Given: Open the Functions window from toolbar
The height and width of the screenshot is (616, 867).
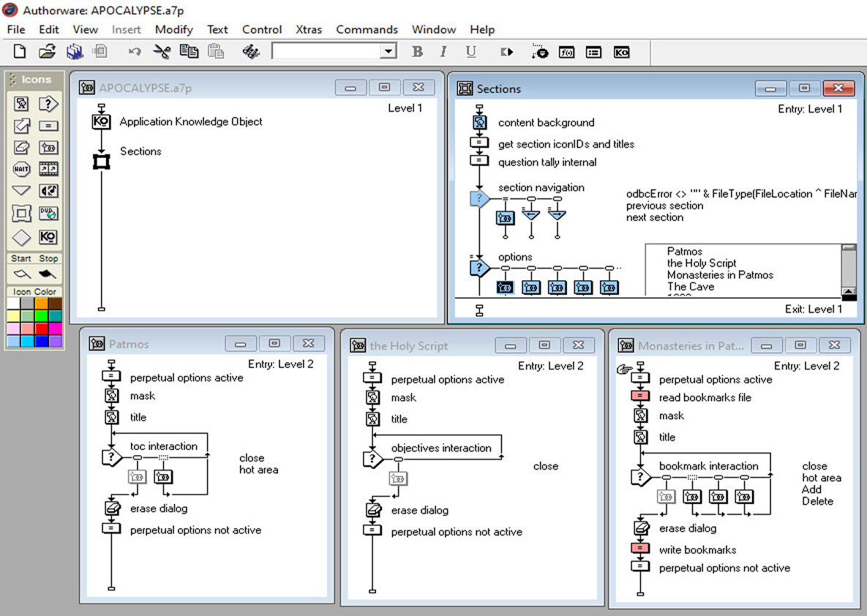Looking at the screenshot, I should [x=567, y=53].
